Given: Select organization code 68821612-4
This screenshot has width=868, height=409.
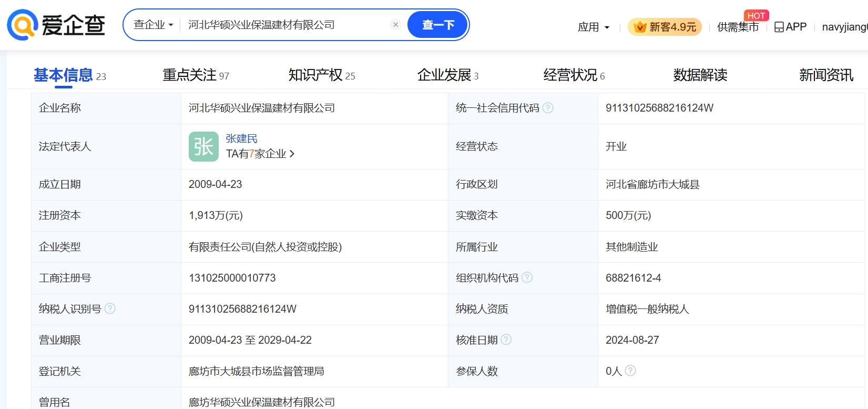Looking at the screenshot, I should tap(633, 278).
